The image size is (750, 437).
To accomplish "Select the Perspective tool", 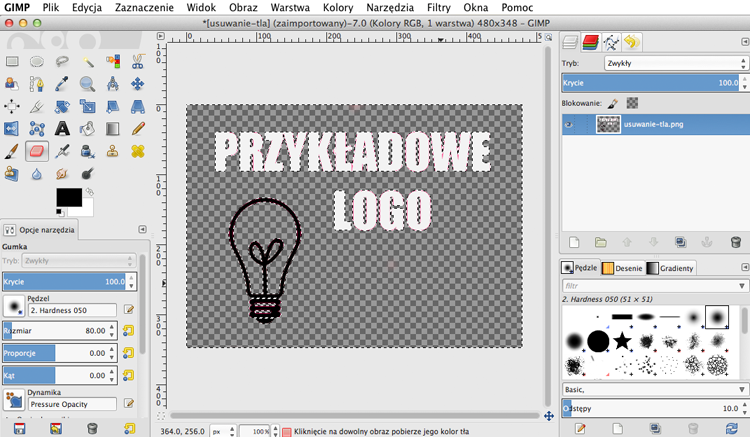I will point(138,106).
